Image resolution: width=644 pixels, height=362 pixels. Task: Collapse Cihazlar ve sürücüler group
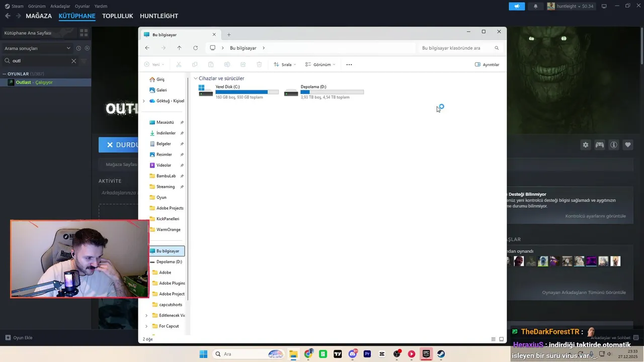(x=196, y=78)
